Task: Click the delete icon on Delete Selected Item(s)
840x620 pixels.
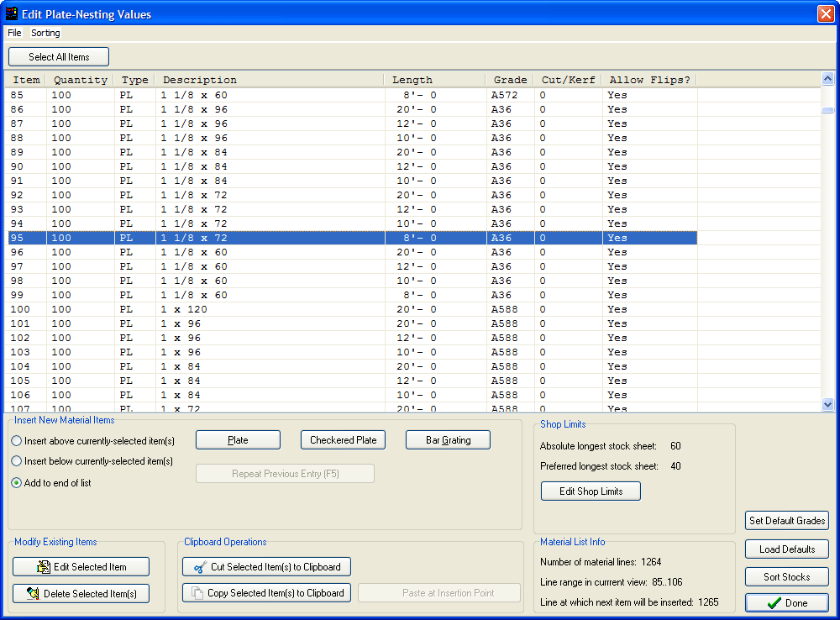Action: coord(34,593)
